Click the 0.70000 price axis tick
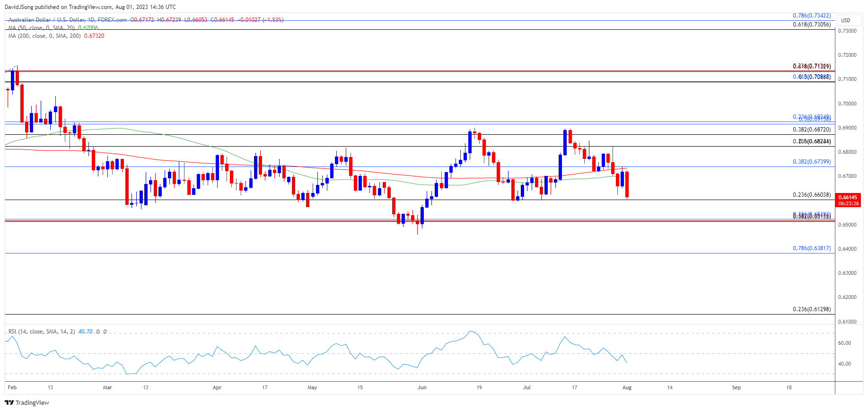The image size is (868, 411). pos(847,104)
